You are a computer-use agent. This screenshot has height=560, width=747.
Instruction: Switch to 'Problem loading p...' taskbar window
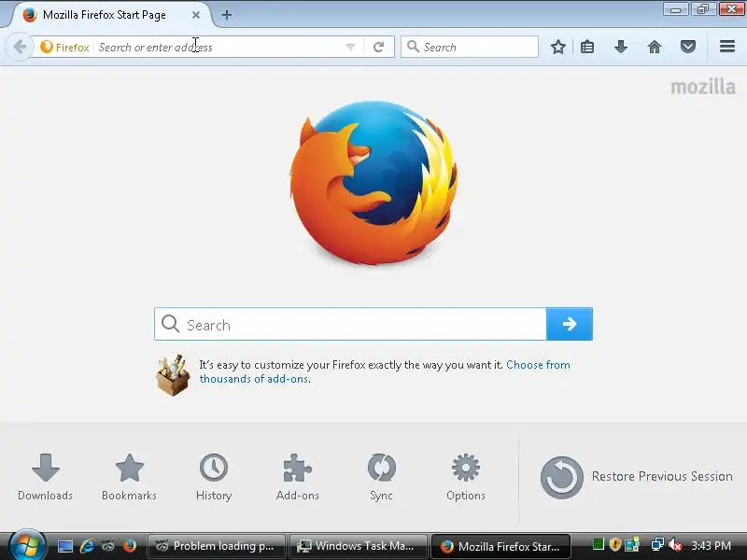(217, 546)
